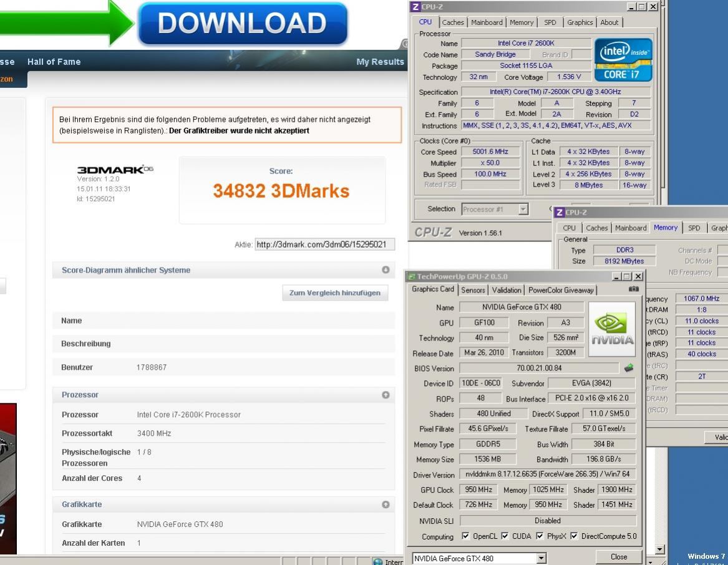
Task: Click the 34832 3DMarks score text
Action: [x=281, y=191]
